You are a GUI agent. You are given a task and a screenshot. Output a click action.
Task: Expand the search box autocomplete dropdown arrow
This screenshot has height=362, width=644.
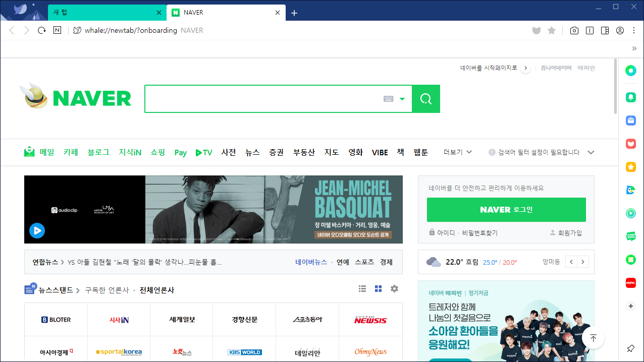point(402,99)
